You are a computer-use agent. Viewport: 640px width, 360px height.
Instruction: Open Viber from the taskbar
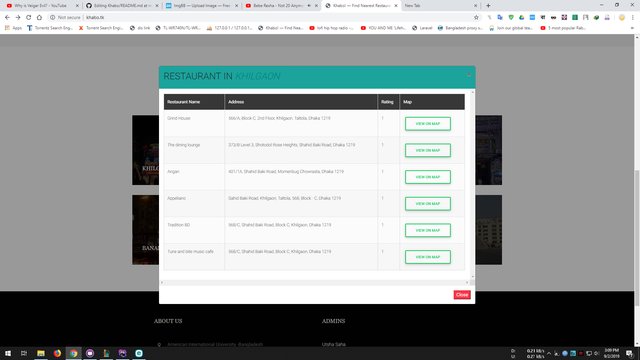[90, 353]
